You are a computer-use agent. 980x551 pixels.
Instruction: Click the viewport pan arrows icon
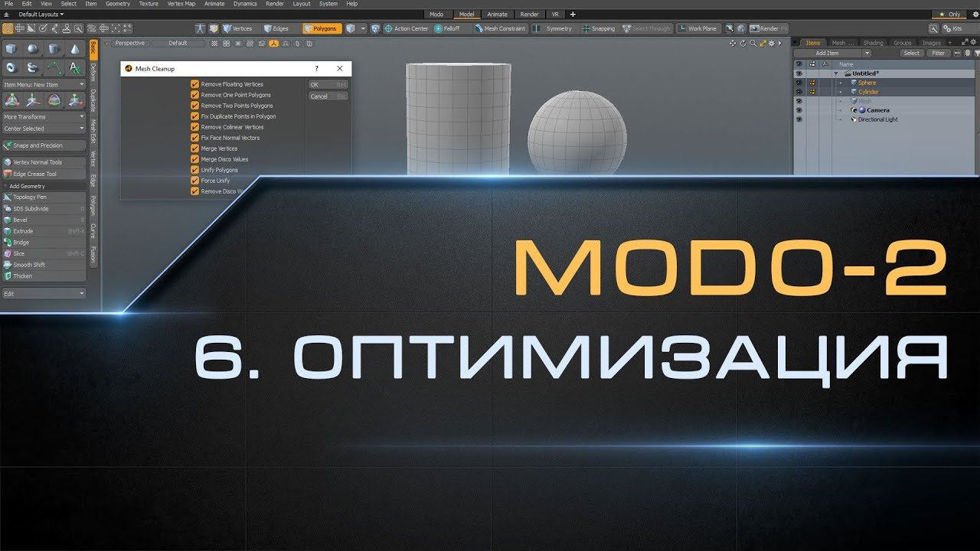click(x=733, y=43)
